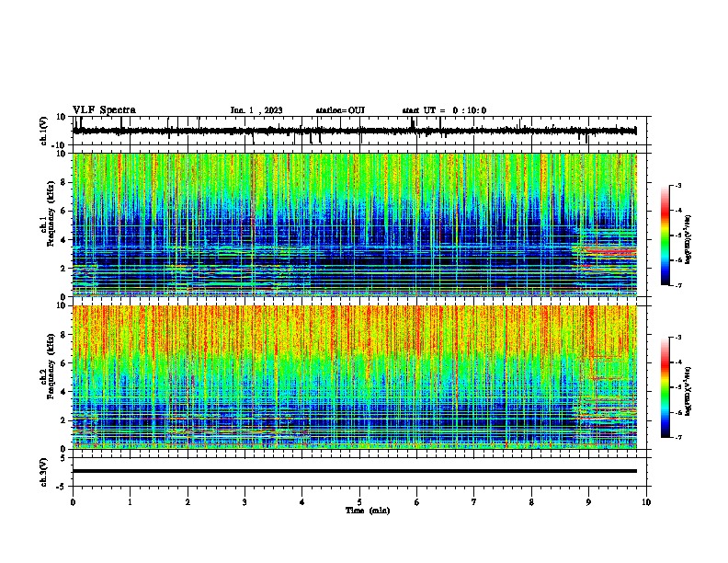
Task: Click time axis tick label "1"
Action: point(131,502)
